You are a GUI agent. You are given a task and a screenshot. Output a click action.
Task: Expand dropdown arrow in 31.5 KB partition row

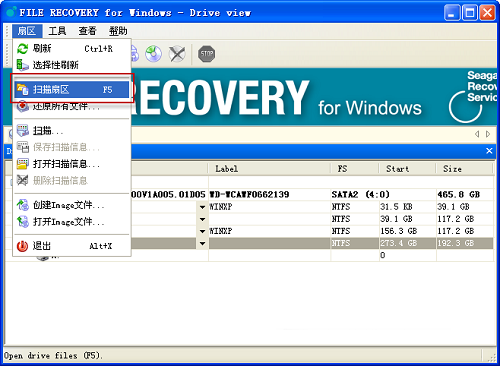point(202,207)
